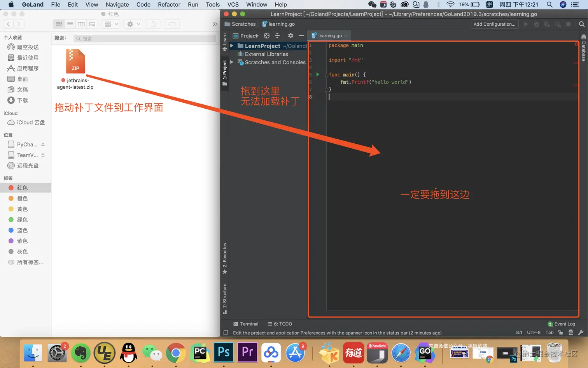The width and height of the screenshot is (588, 368).
Task: Click Add Configuration... button
Action: point(494,24)
